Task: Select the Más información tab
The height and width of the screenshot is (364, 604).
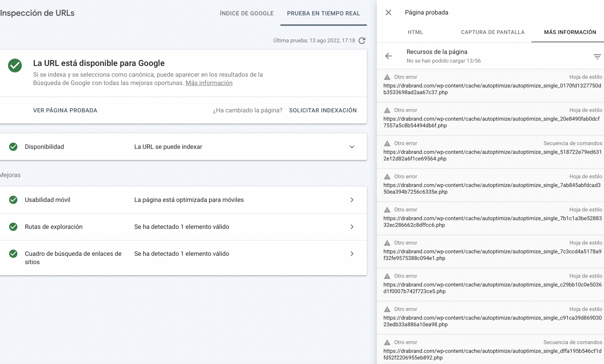Action: pos(570,32)
